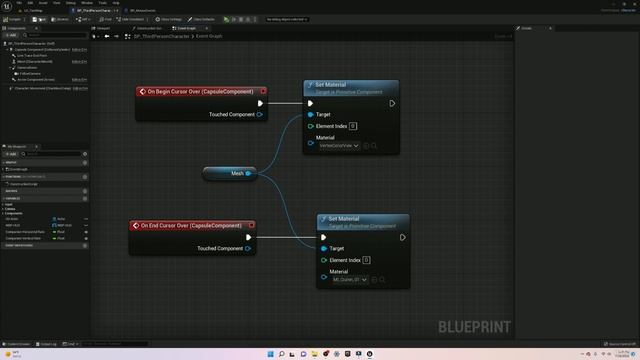Viewport: 640px width, 360px height.
Task: Click the Find toolbar button
Action: (105, 19)
